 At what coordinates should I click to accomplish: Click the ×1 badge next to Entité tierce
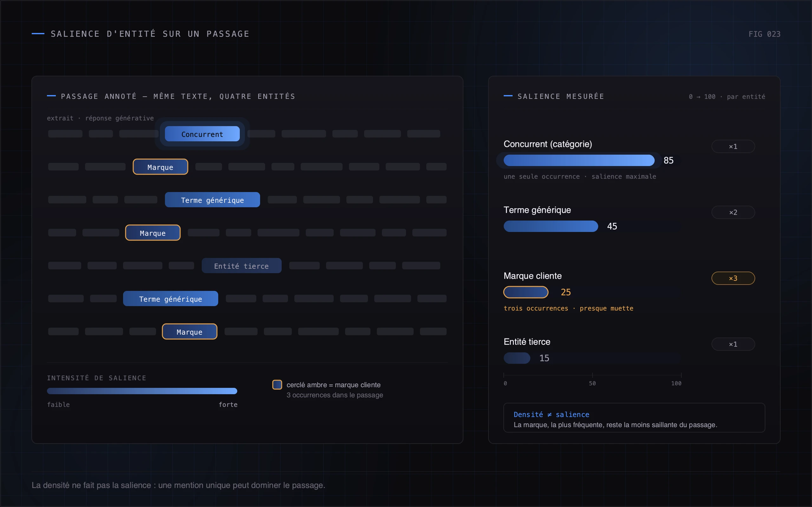click(733, 344)
